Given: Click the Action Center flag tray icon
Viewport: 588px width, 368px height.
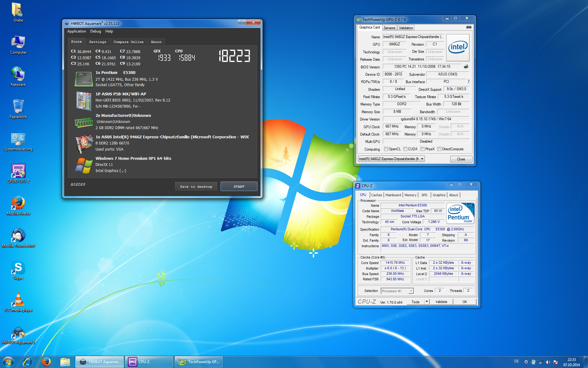Looking at the screenshot, I should pyautogui.click(x=556, y=362).
